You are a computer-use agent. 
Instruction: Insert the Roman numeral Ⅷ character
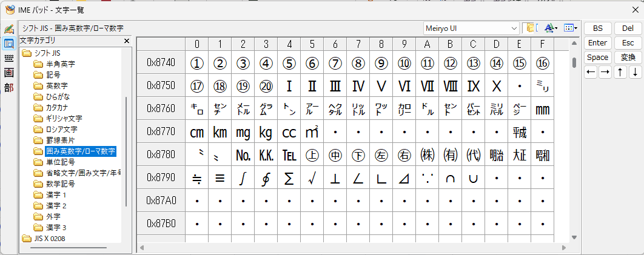(451, 85)
